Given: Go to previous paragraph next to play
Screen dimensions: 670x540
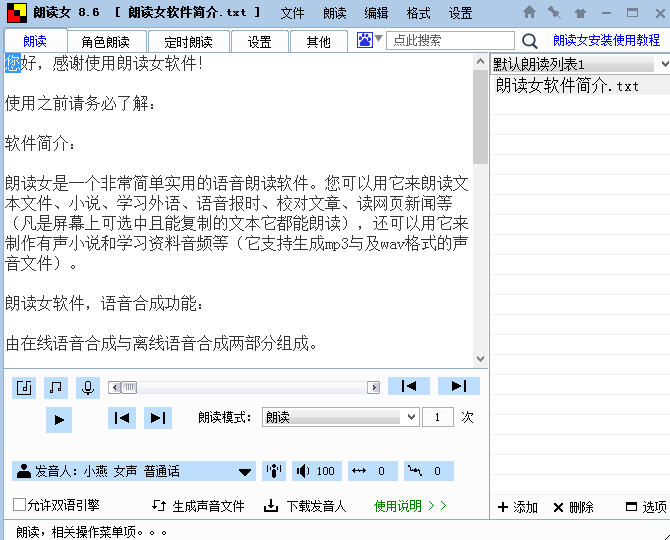Looking at the screenshot, I should tap(122, 418).
